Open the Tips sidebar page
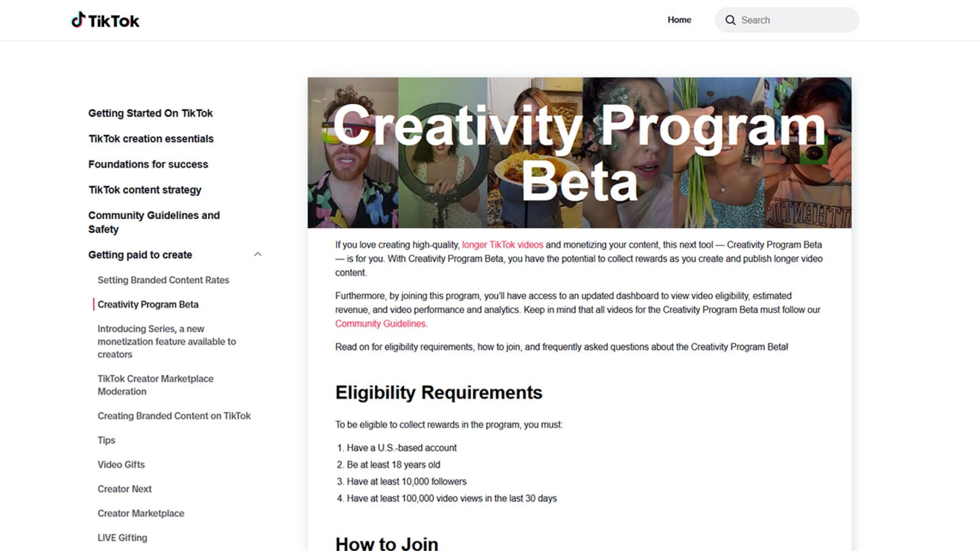 tap(106, 440)
